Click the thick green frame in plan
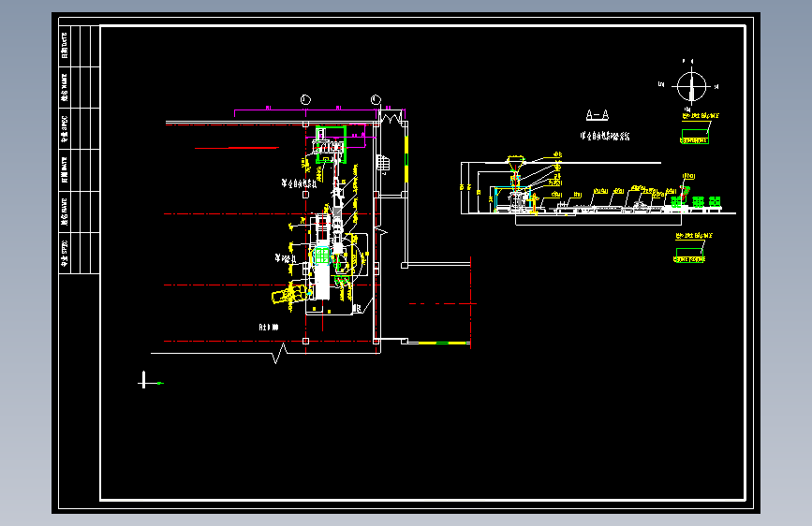The height and width of the screenshot is (526, 812). click(x=331, y=144)
